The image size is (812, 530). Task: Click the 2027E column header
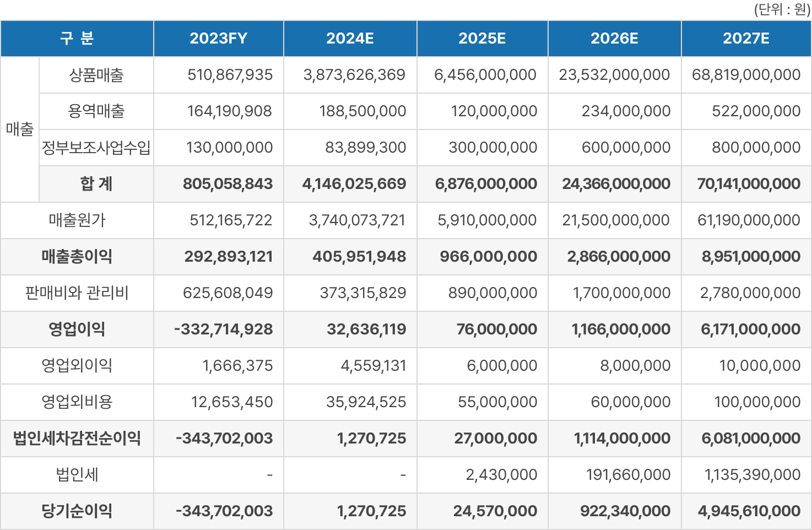(x=746, y=39)
